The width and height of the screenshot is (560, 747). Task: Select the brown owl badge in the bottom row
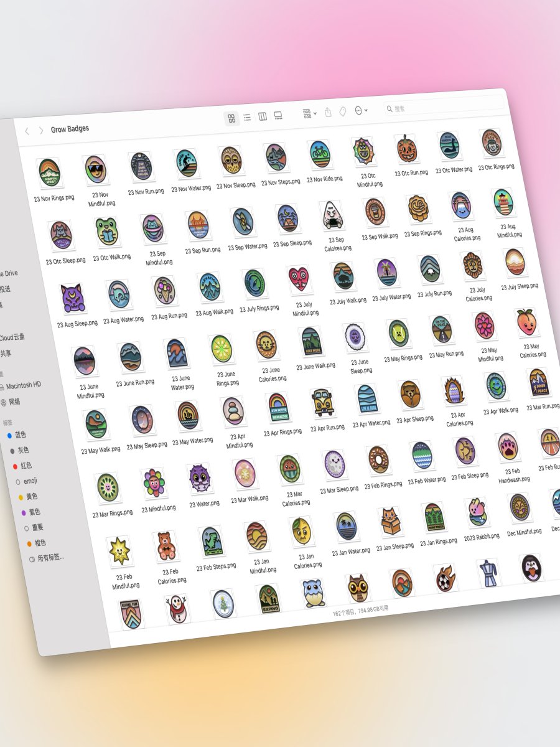click(x=358, y=589)
